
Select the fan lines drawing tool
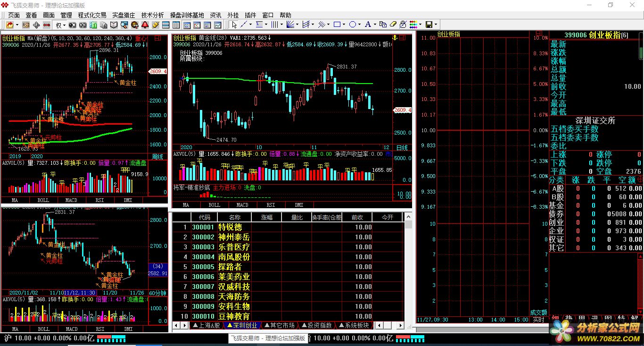click(x=290, y=25)
